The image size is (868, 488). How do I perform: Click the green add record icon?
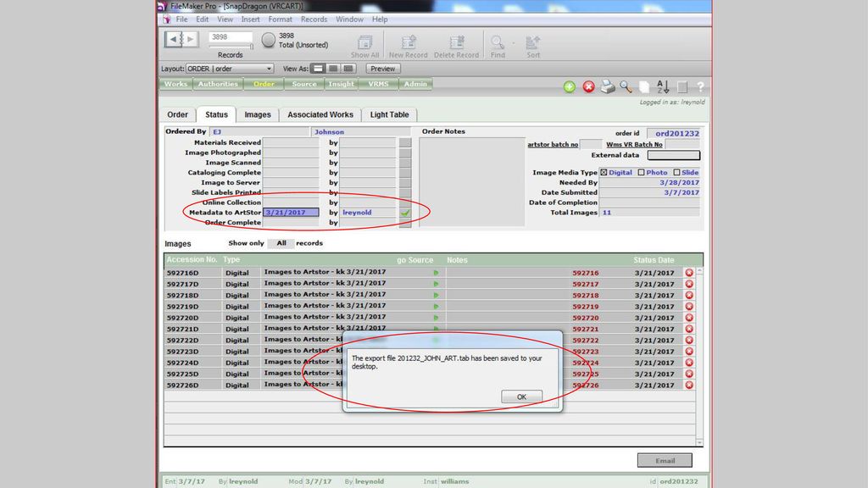(570, 86)
